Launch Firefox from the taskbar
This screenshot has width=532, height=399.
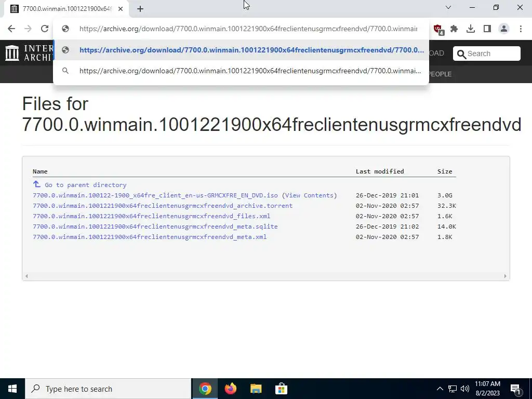pos(230,389)
